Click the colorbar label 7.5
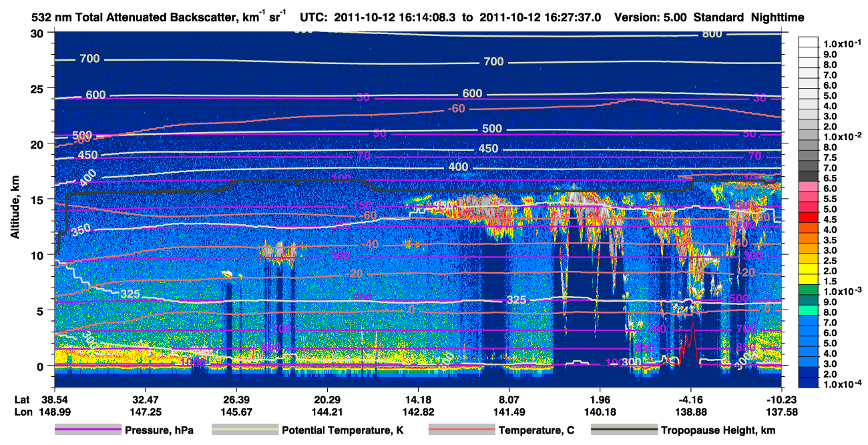The width and height of the screenshot is (868, 445). [x=831, y=158]
